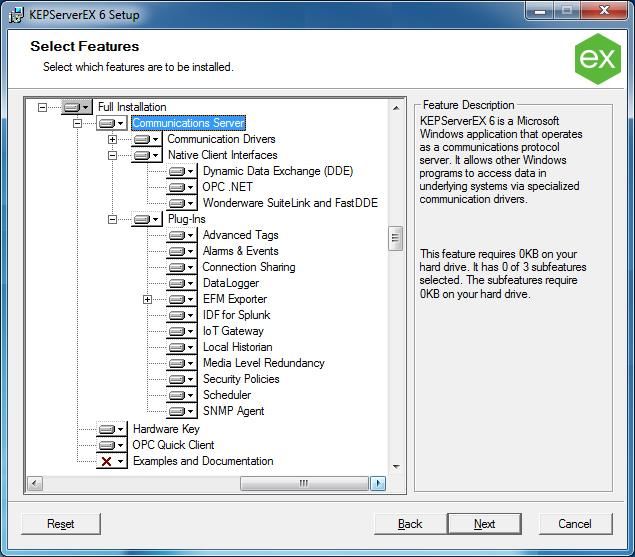
Task: Collapse the Native Client Interfaces node
Action: click(x=112, y=155)
